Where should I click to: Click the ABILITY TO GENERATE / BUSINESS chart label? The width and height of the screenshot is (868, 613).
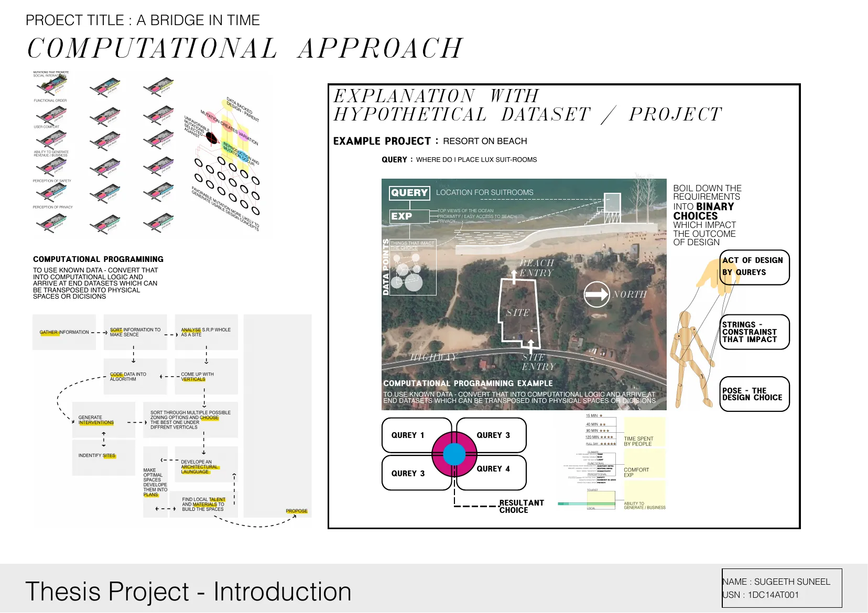645,506
